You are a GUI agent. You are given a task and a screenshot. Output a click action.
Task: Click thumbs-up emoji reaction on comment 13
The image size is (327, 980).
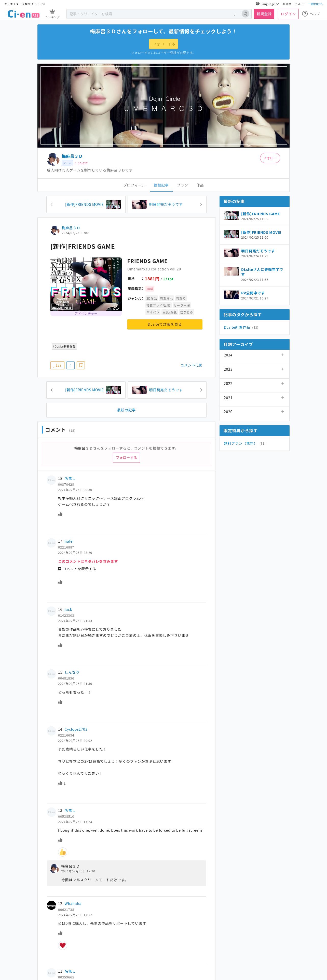coord(63,852)
